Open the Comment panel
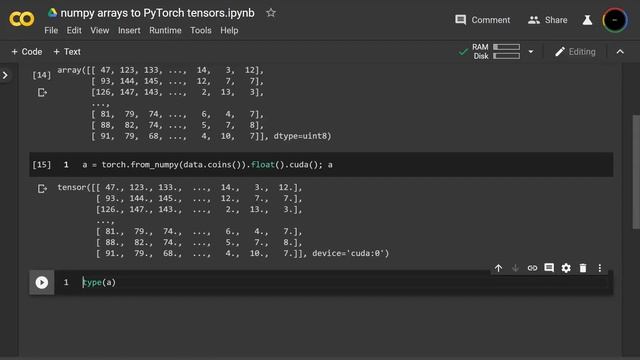Image resolution: width=640 pixels, height=360 pixels. (x=482, y=20)
